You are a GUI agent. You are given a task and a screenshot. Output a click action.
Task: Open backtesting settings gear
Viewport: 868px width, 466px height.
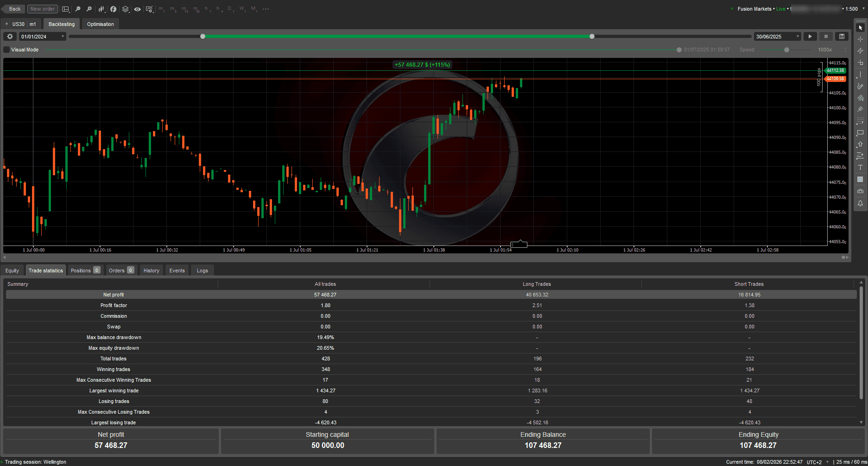(x=9, y=36)
